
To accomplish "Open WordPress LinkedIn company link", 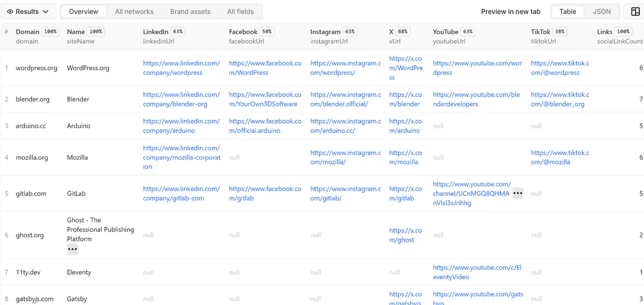I will (181, 68).
